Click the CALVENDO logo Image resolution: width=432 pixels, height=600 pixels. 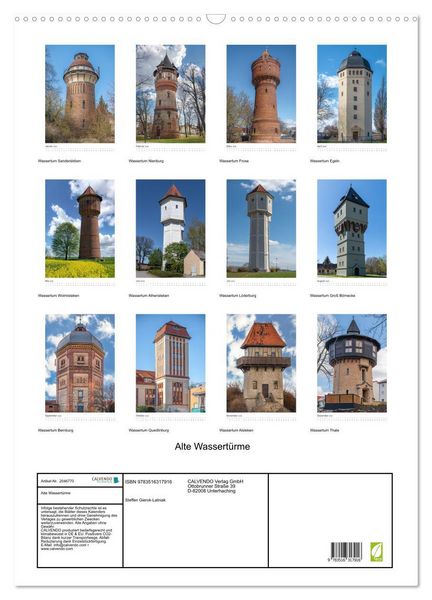click(x=106, y=480)
